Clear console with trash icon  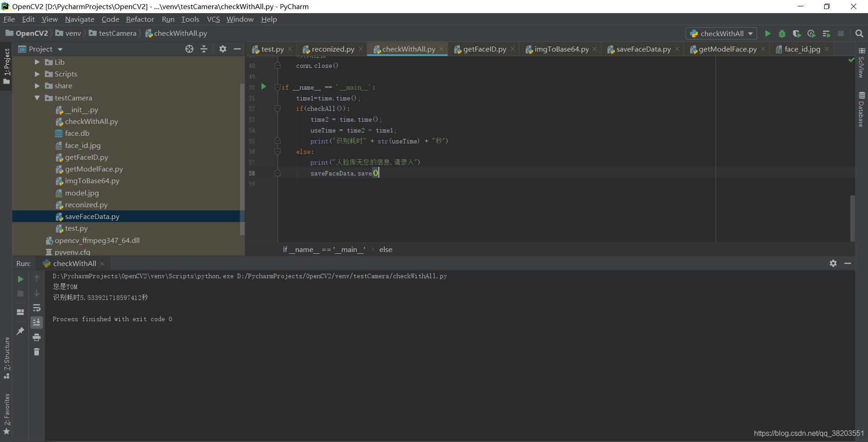(37, 352)
